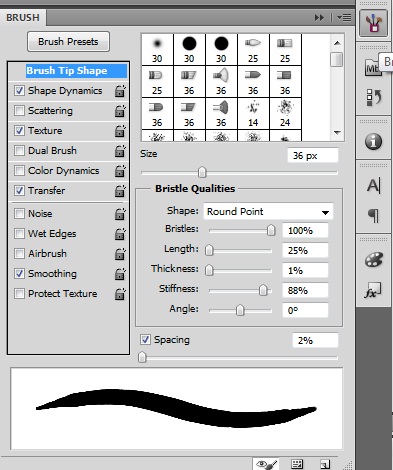Toggle the Spacing checkbox
This screenshot has width=393, height=470.
(145, 340)
